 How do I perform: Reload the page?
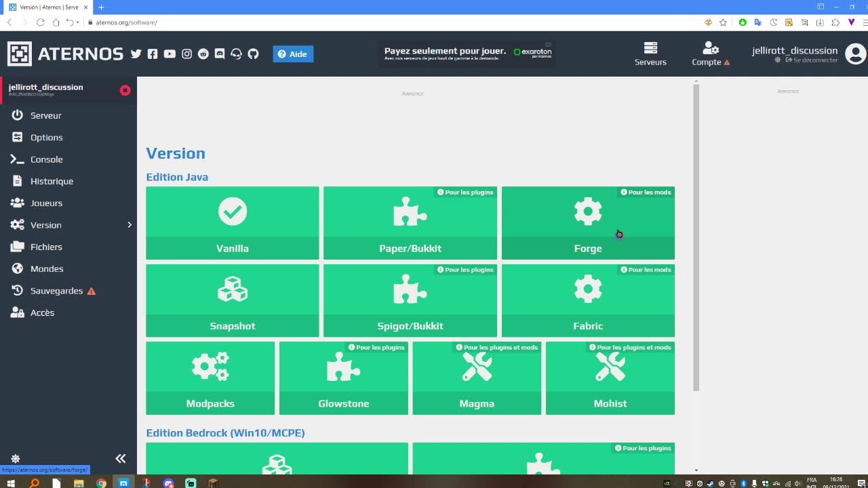[41, 22]
